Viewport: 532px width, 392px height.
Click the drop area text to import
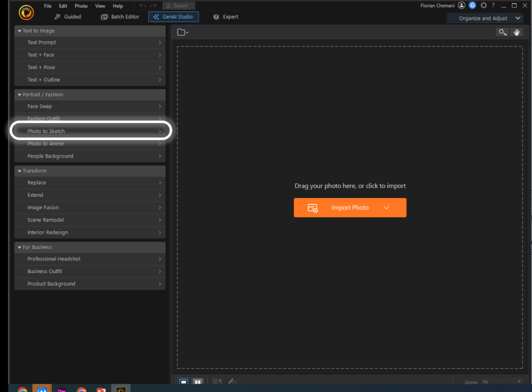pos(350,186)
